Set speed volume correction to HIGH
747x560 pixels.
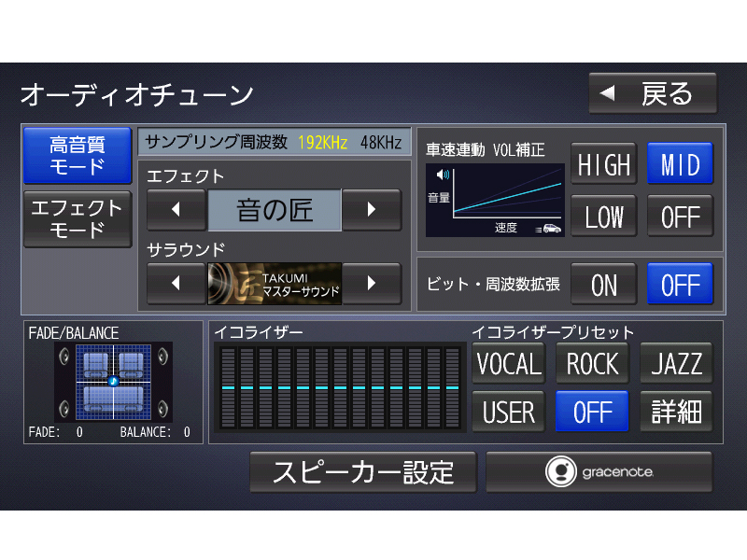pos(604,164)
